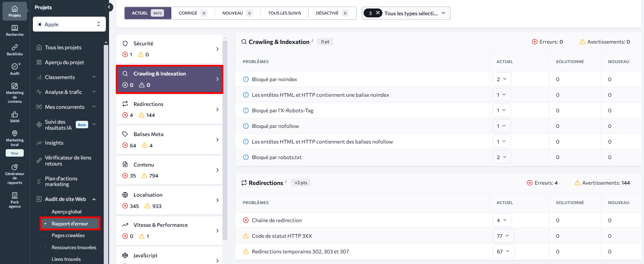Select the Contenu category card
This screenshot has height=264, width=644.
pos(169,170)
